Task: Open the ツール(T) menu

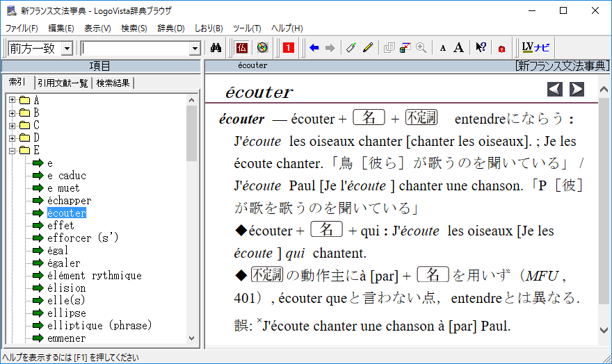Action: click(247, 28)
